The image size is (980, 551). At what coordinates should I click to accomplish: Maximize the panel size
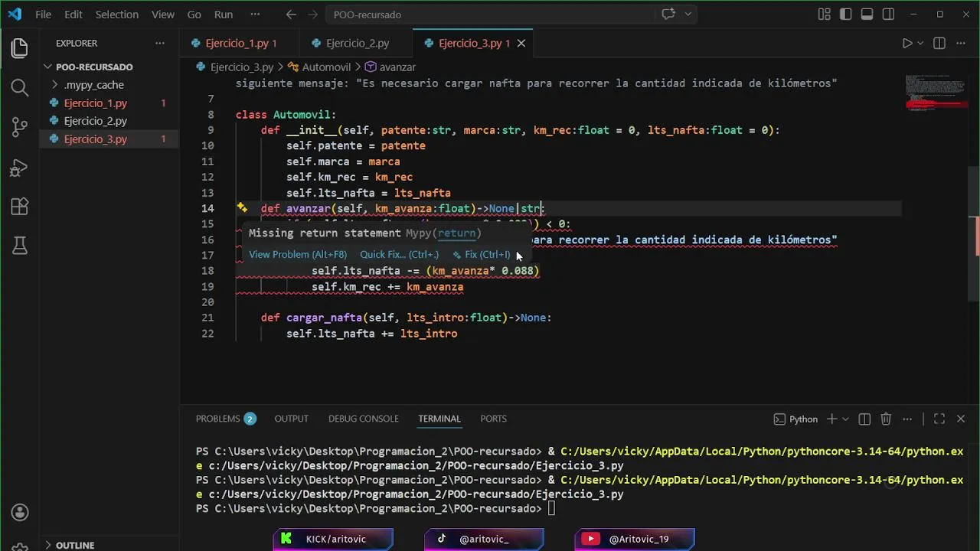coord(939,419)
